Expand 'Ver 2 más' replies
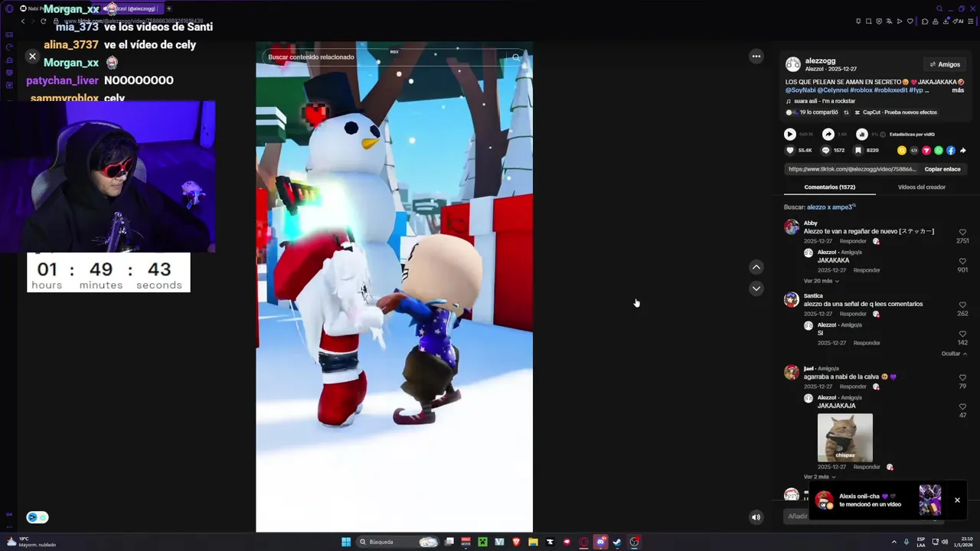Image resolution: width=980 pixels, height=551 pixels. (819, 477)
